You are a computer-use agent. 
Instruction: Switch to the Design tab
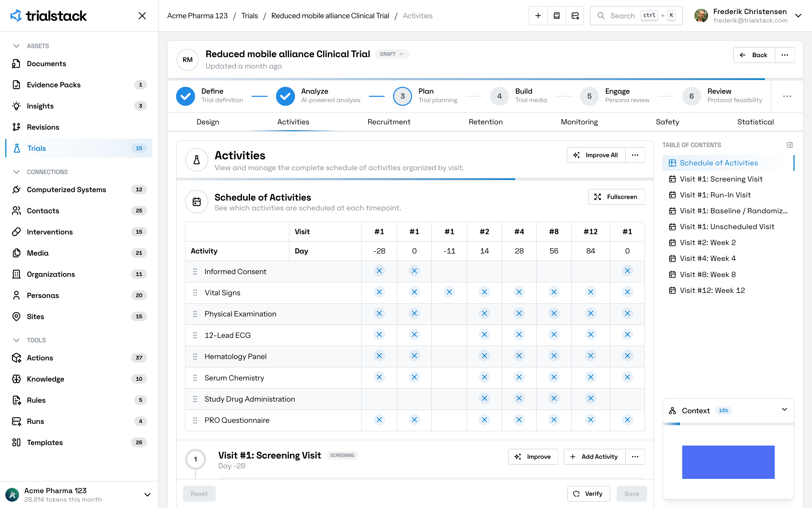pos(208,122)
